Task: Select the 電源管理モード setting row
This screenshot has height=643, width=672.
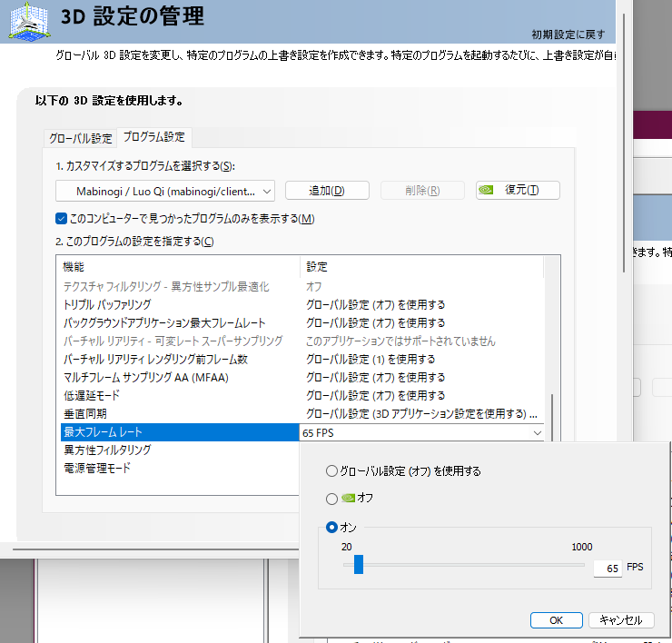Action: click(x=180, y=468)
